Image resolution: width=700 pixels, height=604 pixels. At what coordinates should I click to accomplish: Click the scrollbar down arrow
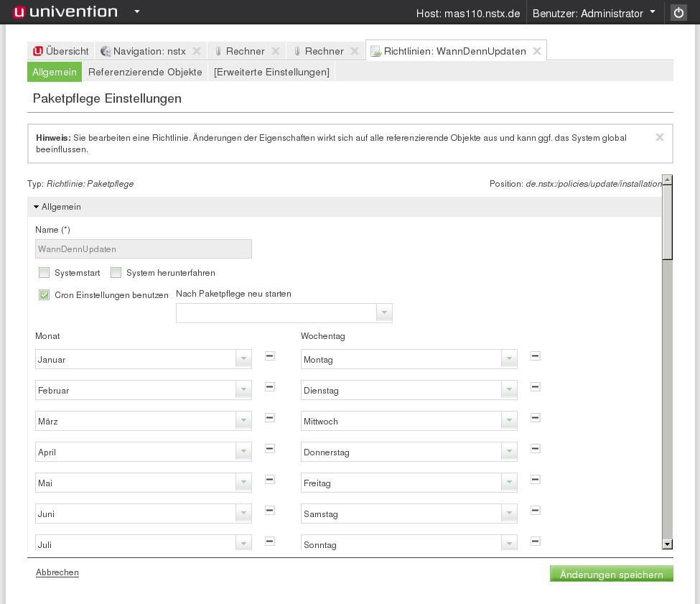point(667,544)
